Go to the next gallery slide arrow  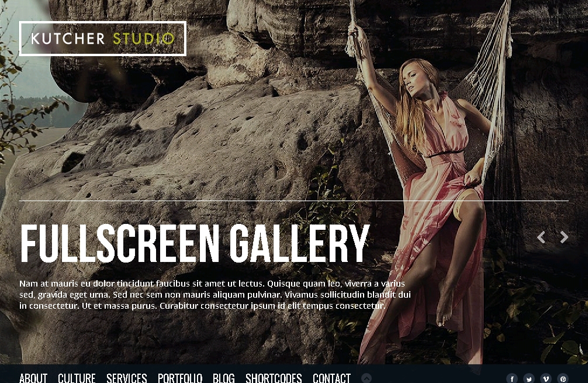click(564, 237)
